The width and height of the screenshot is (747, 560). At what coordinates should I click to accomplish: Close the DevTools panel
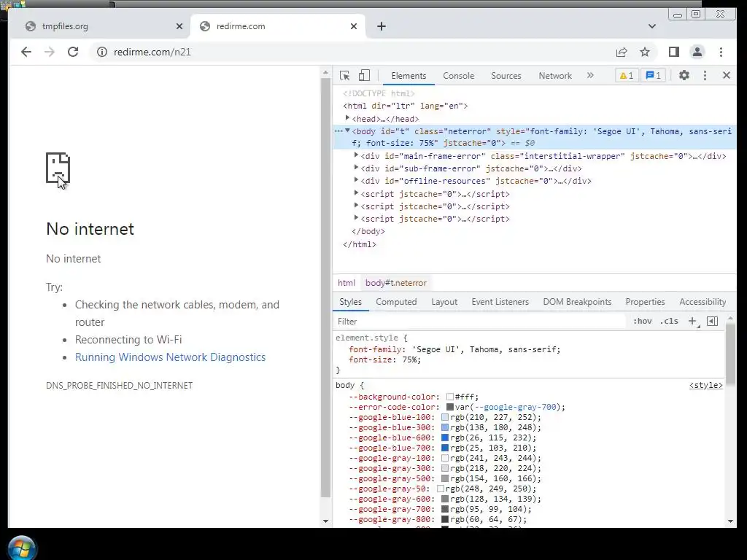(x=727, y=75)
